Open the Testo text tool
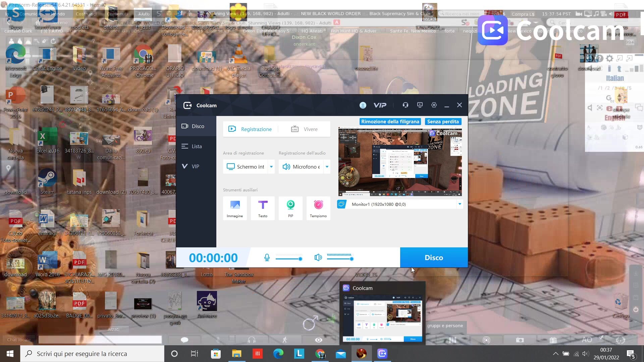644x362 pixels. (x=263, y=208)
